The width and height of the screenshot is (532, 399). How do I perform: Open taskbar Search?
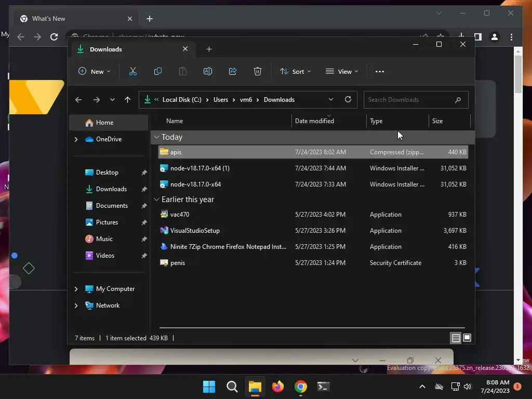click(232, 387)
